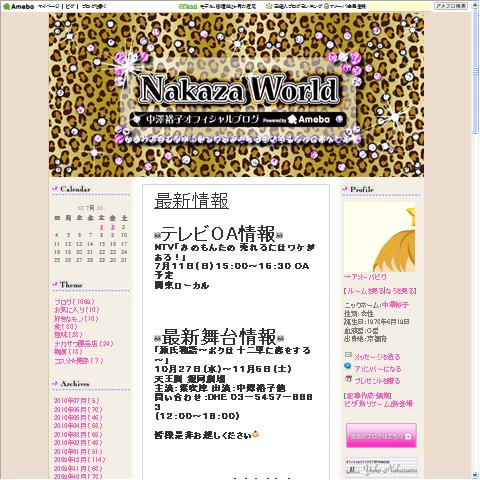Click the blue Amember checkmark icon
This screenshot has width=480, height=480.
(x=348, y=367)
